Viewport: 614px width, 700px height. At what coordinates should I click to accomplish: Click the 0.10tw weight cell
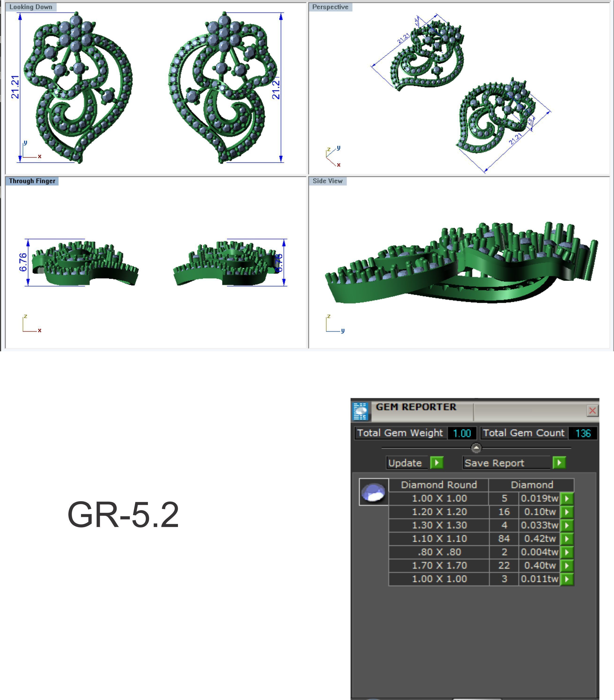[x=540, y=512]
